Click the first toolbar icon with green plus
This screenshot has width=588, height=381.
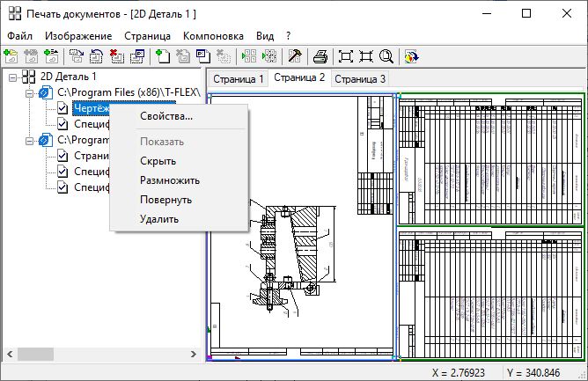point(11,56)
